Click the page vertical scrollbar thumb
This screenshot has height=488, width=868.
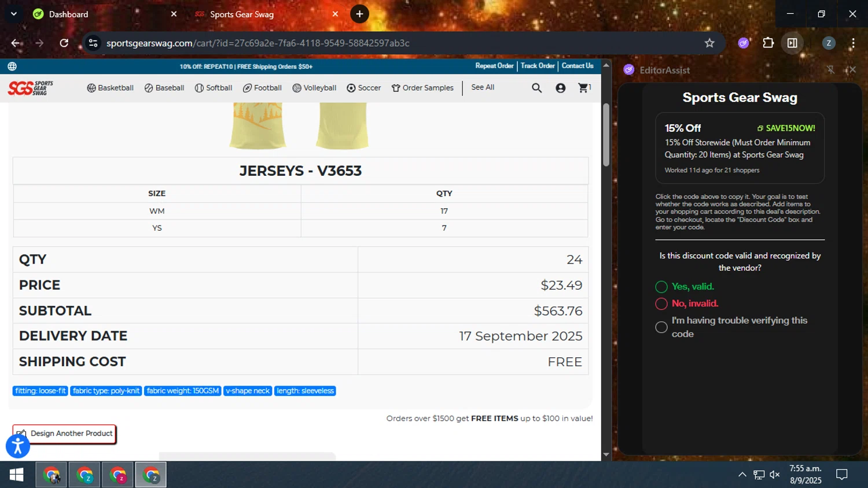(606, 135)
